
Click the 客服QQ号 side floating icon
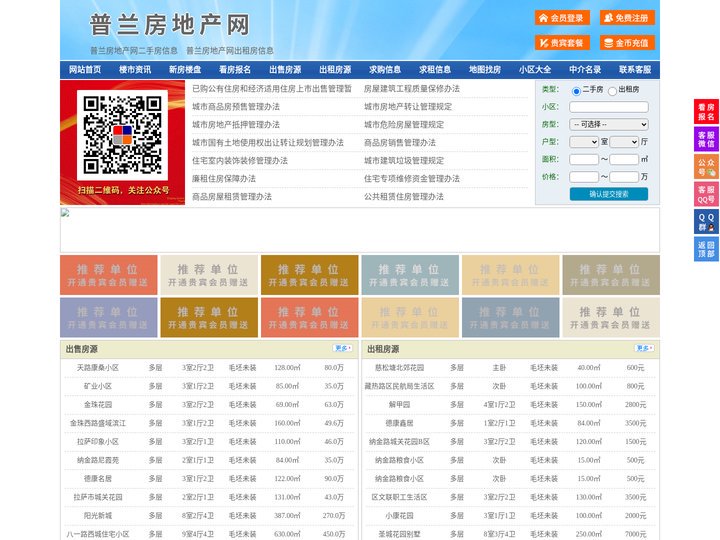point(706,194)
